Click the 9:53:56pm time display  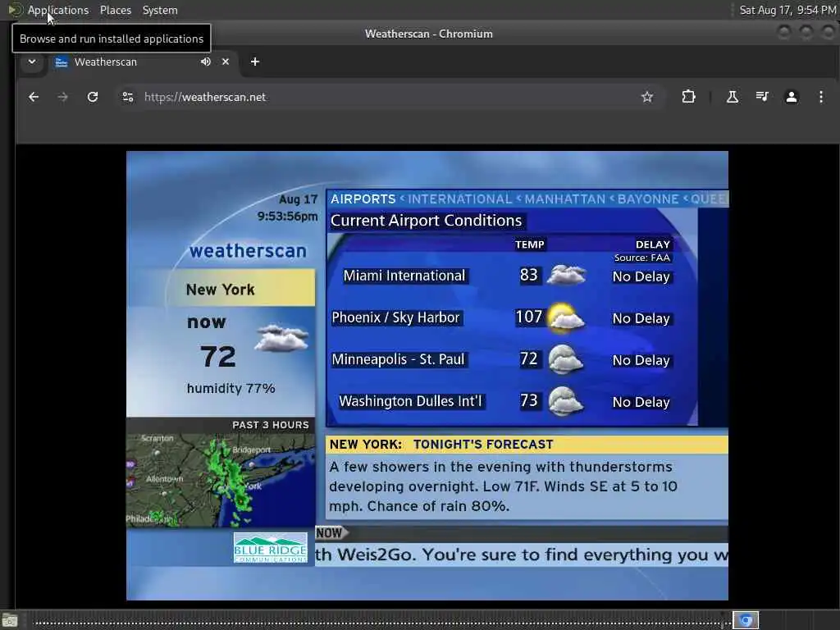pos(287,216)
